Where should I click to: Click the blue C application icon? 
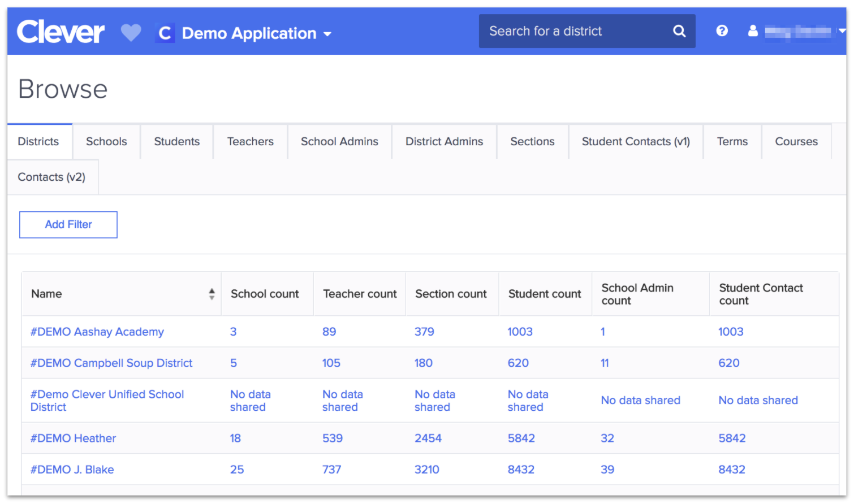tap(165, 32)
